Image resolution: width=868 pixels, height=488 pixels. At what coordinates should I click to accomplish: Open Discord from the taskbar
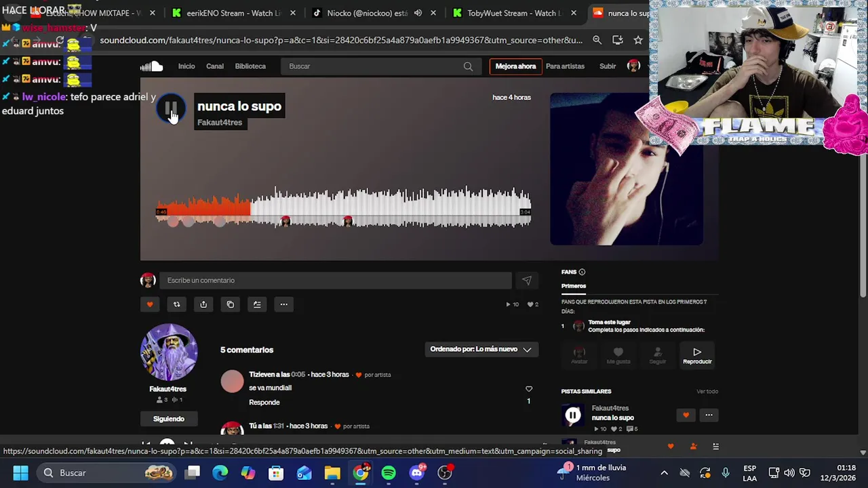pos(417,472)
